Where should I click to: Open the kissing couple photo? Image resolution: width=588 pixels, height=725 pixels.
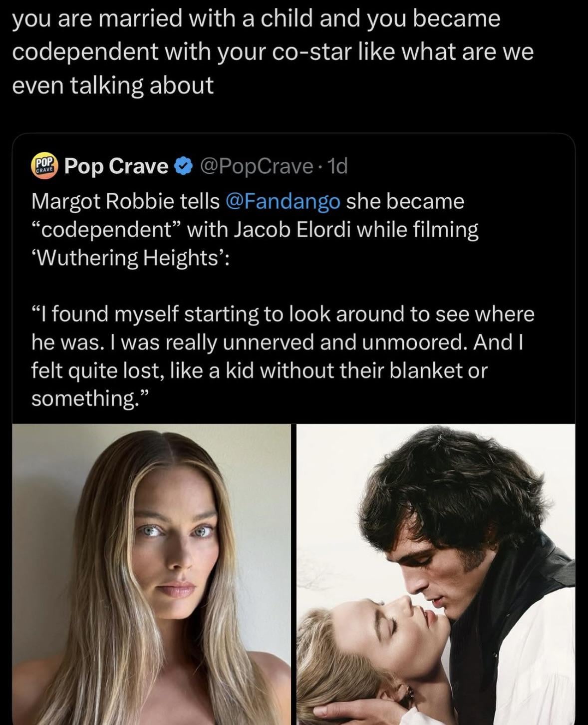436,574
